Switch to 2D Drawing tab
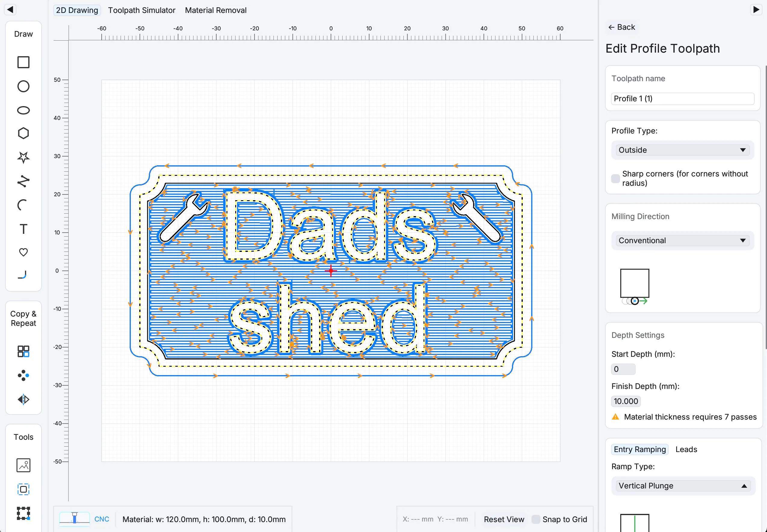 (x=77, y=10)
